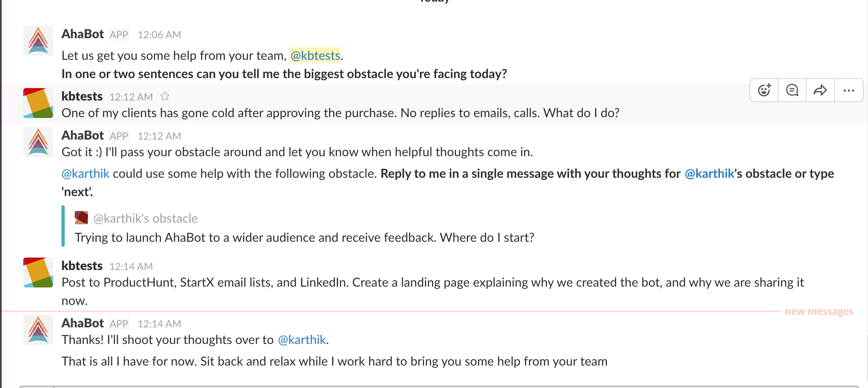Click the 12:14 AM timestamp beside kbtests
This screenshot has height=388, width=868.
(x=131, y=267)
